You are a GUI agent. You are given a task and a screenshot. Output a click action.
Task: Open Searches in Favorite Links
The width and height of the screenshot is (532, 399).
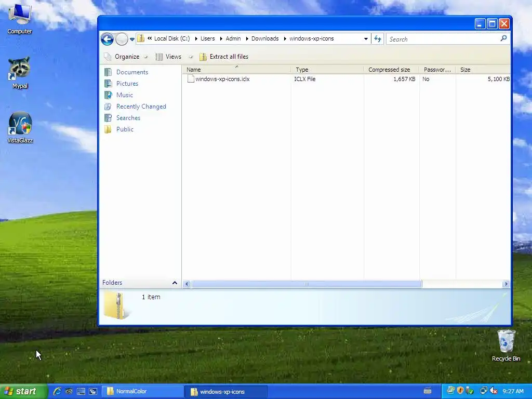[128, 118]
